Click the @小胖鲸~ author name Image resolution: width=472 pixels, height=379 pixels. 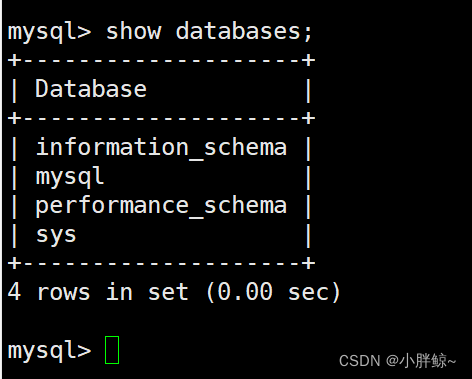421,361
